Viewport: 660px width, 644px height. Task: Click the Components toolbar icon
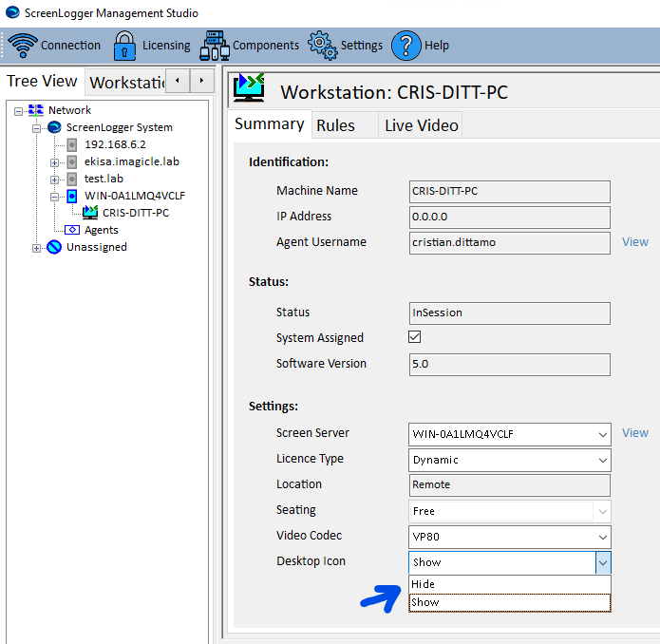click(215, 45)
